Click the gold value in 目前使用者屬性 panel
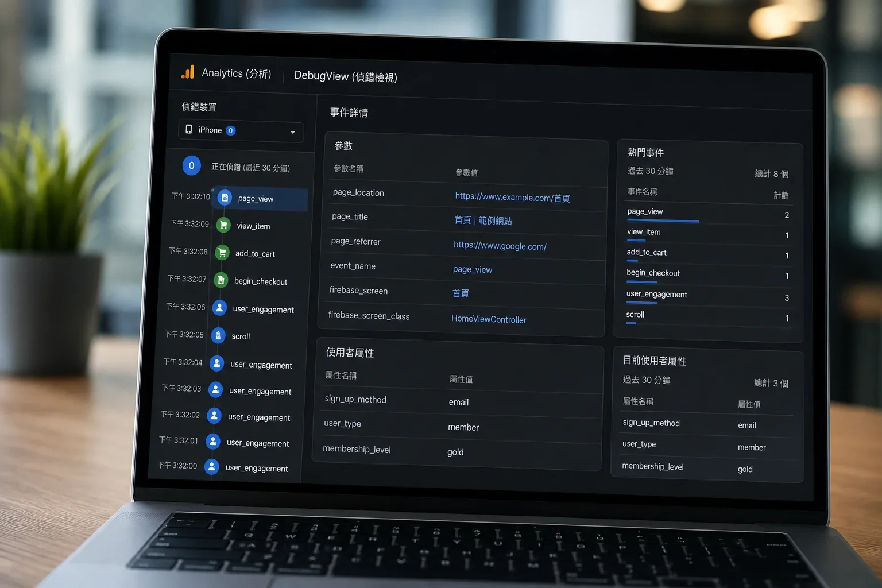This screenshot has width=882, height=588. pos(745,469)
